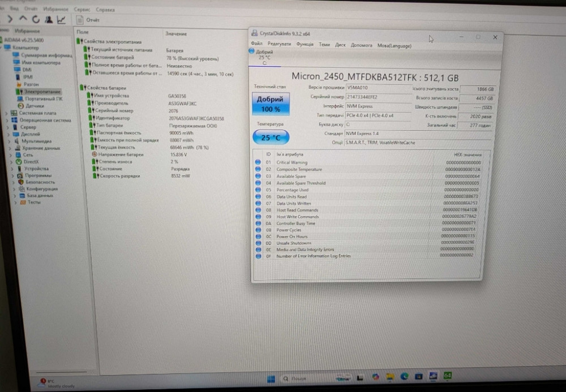Expand the Дисплей tree node
The image size is (566, 392).
(7, 134)
